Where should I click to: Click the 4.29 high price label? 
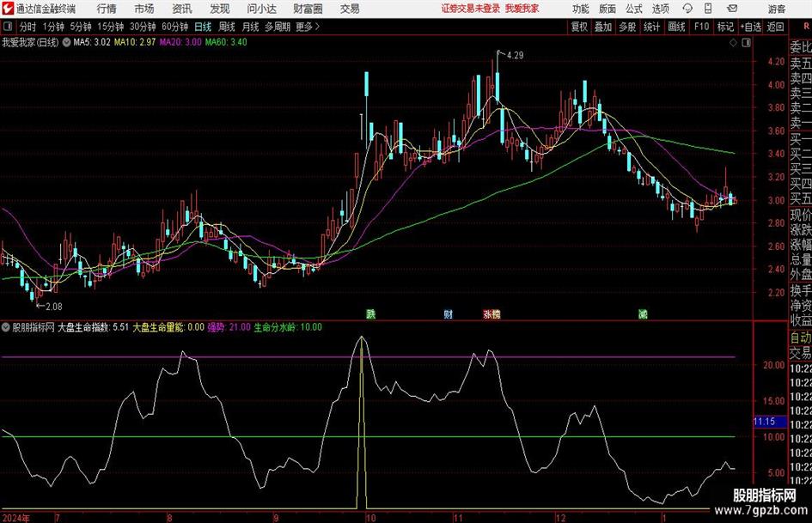coord(515,56)
